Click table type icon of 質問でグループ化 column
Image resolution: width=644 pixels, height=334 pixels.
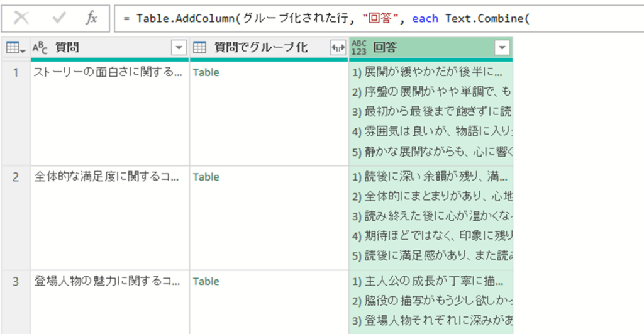(x=199, y=48)
